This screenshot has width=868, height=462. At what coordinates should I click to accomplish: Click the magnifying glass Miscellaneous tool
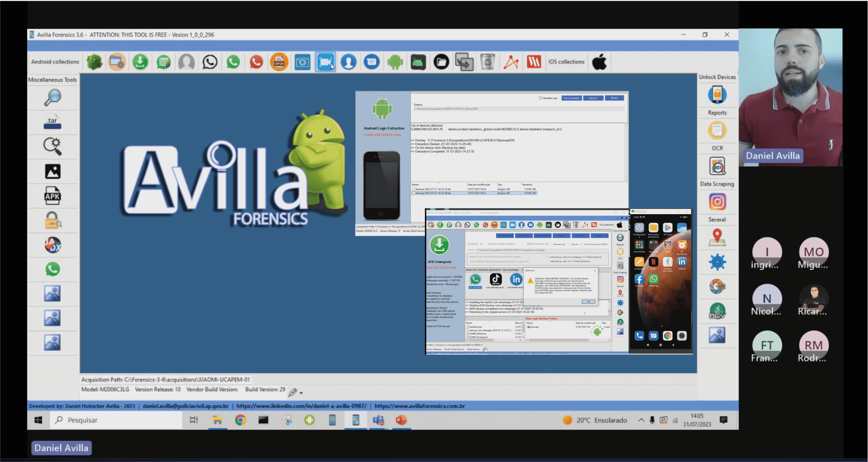coord(53,98)
